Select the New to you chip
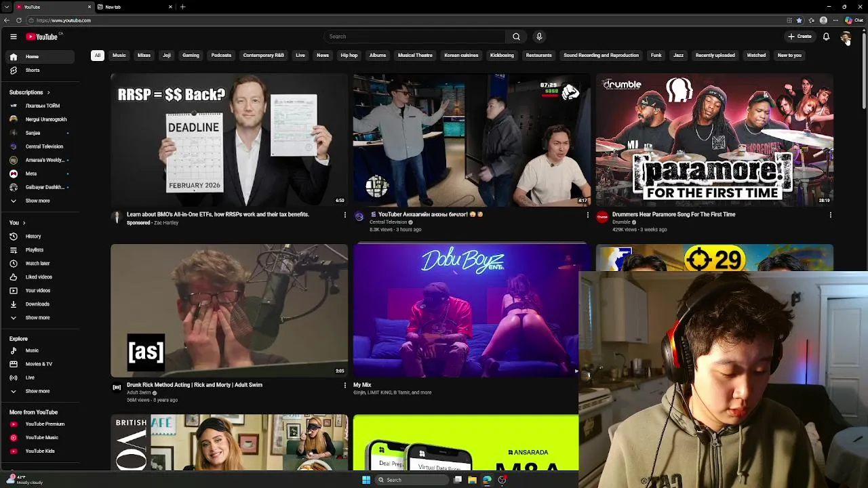This screenshot has height=488, width=868. pos(789,56)
